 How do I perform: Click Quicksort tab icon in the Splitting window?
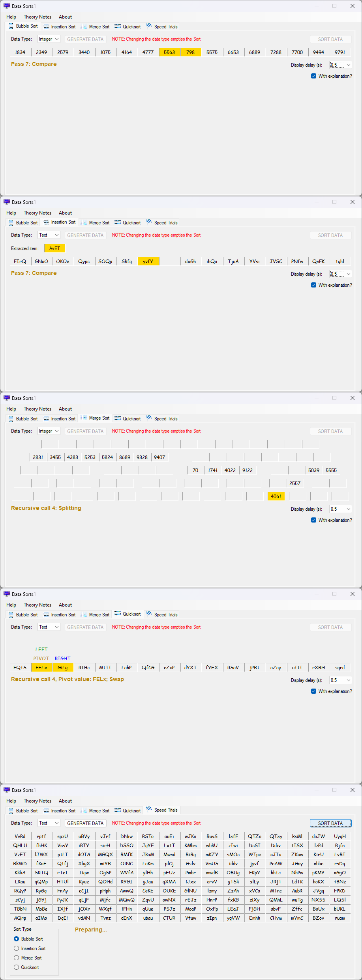tap(118, 418)
